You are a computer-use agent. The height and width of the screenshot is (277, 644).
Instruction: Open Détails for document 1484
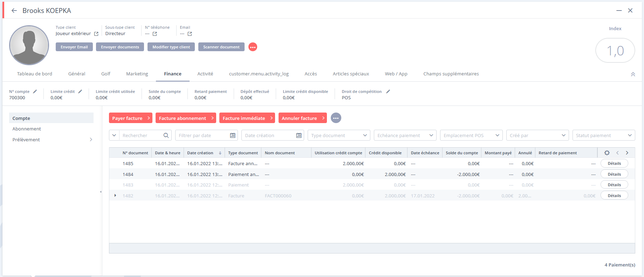[x=614, y=174]
